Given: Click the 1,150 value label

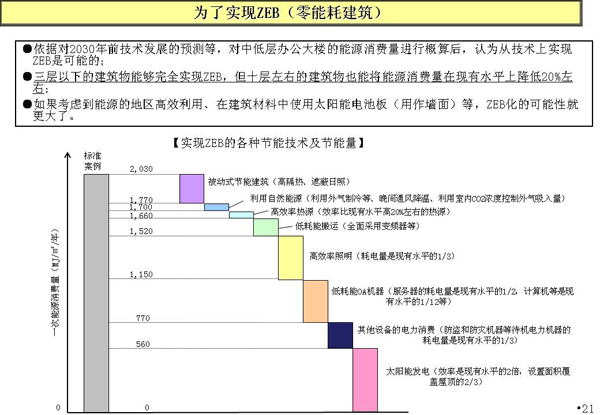Looking at the screenshot, I should click(x=141, y=274).
